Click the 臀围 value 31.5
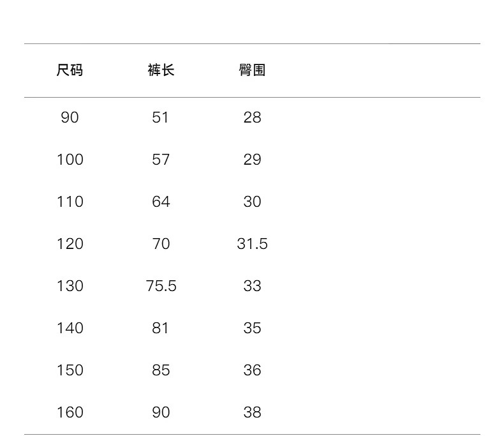The image size is (504, 436). pyautogui.click(x=252, y=244)
